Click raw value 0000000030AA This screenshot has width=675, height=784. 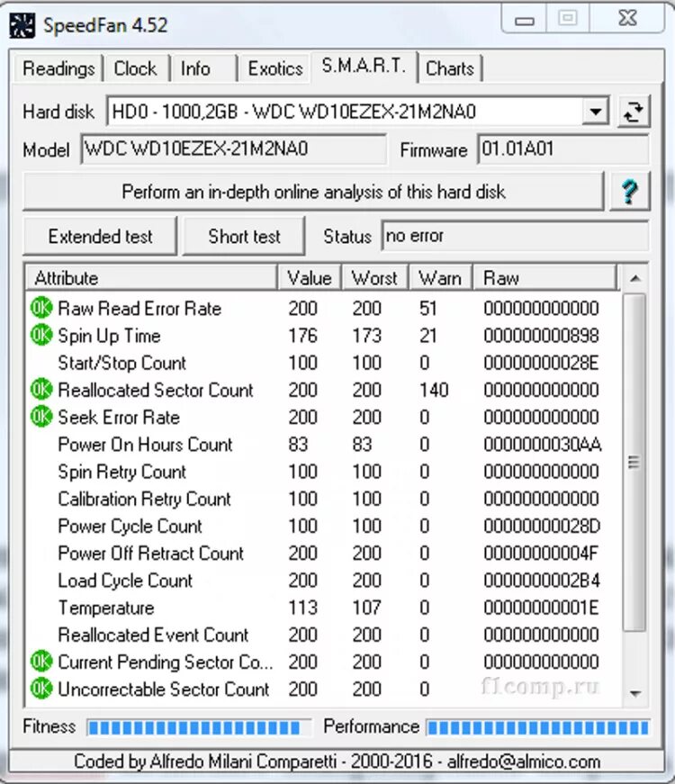542,444
